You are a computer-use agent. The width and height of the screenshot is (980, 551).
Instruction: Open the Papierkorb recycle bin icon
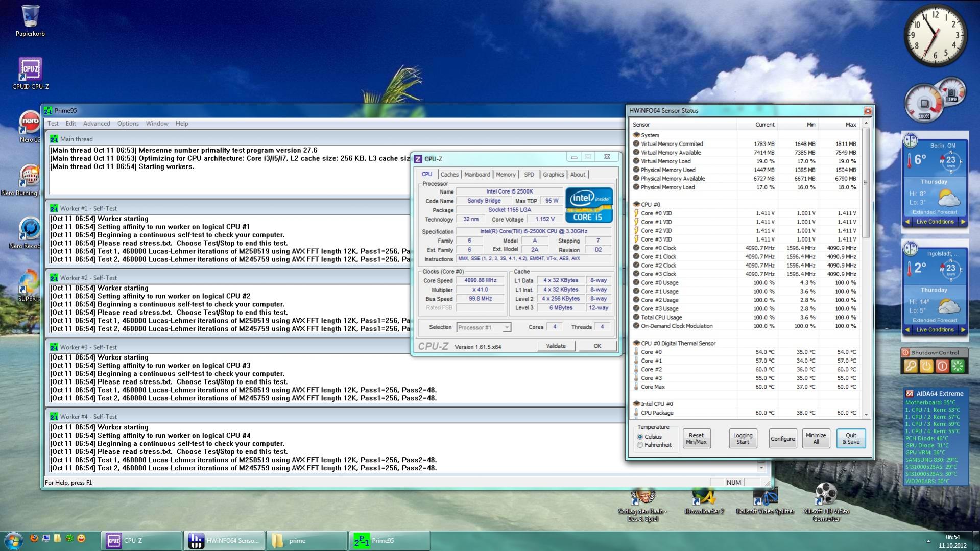(x=30, y=17)
